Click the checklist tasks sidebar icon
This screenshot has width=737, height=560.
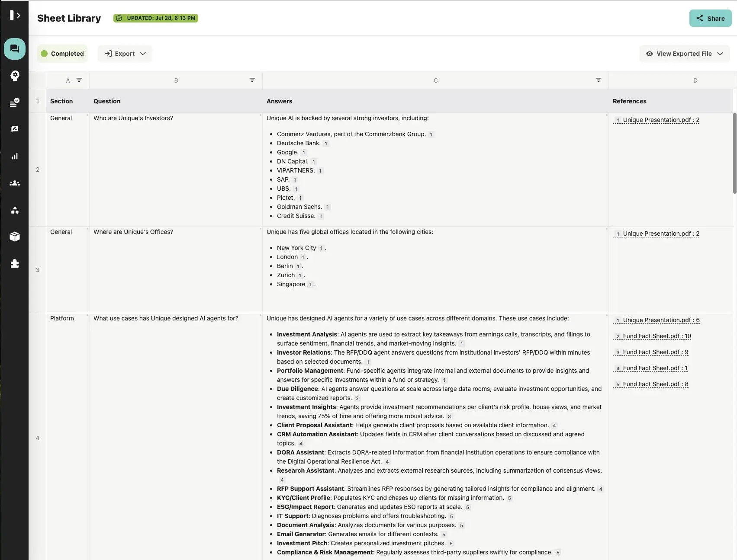15,102
